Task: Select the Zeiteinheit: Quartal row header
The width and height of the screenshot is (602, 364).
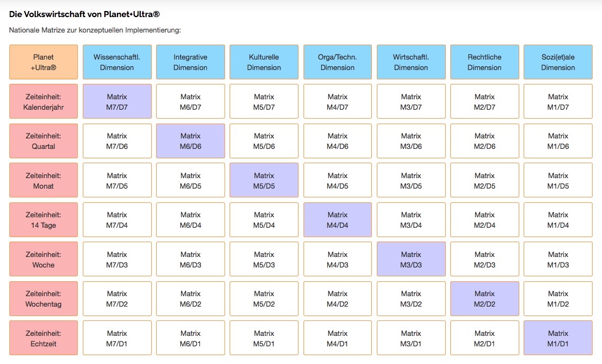Action: [44, 141]
